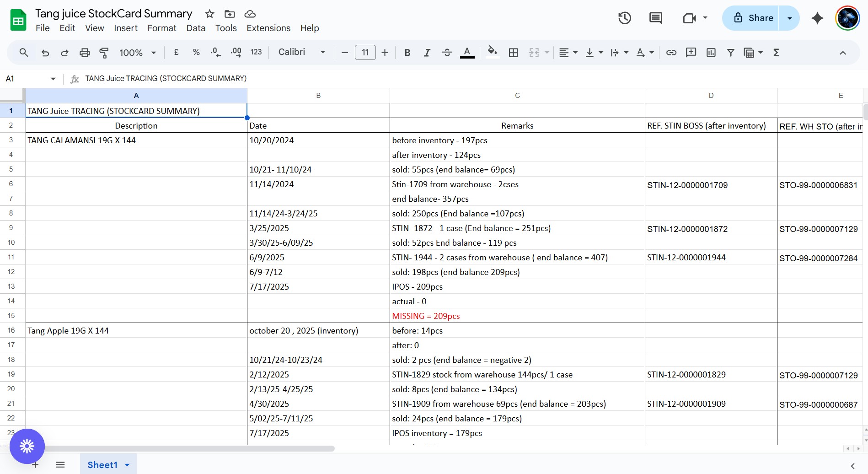The image size is (868, 474).
Task: Open the Extensions menu
Action: pos(268,28)
